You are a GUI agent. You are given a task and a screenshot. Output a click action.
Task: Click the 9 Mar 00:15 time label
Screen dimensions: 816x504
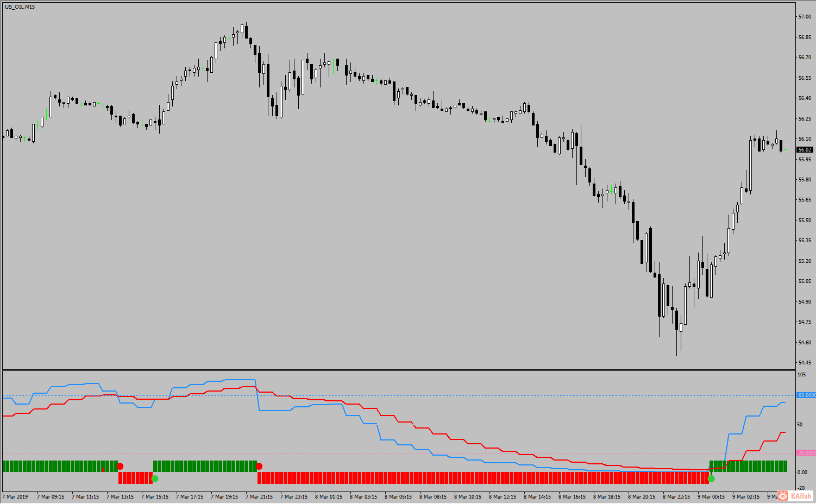711,497
